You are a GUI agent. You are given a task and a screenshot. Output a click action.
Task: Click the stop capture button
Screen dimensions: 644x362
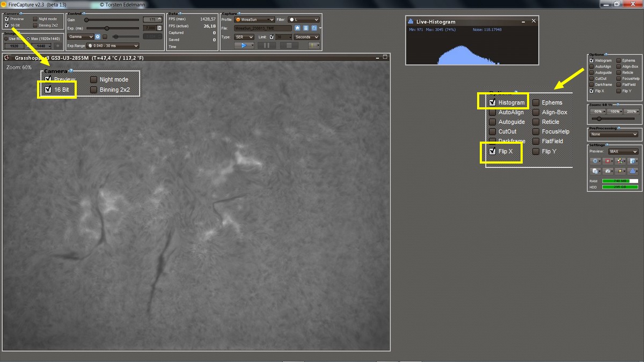tap(289, 45)
